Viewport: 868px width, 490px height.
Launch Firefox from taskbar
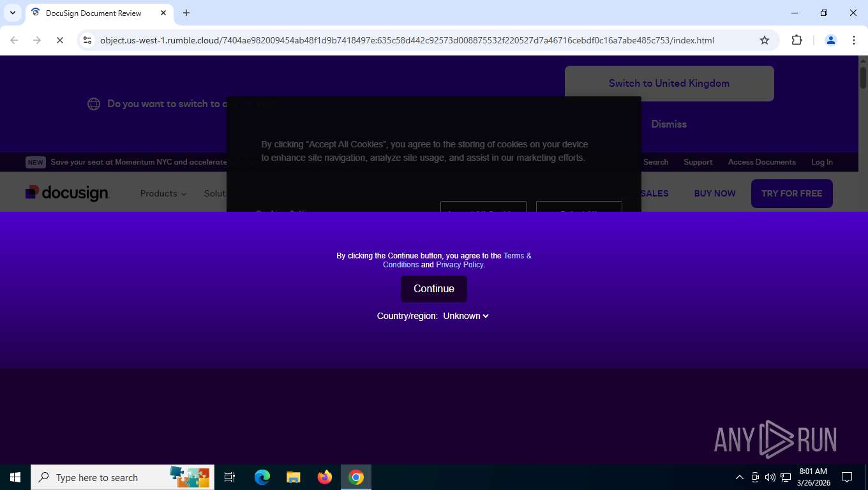[325, 477]
